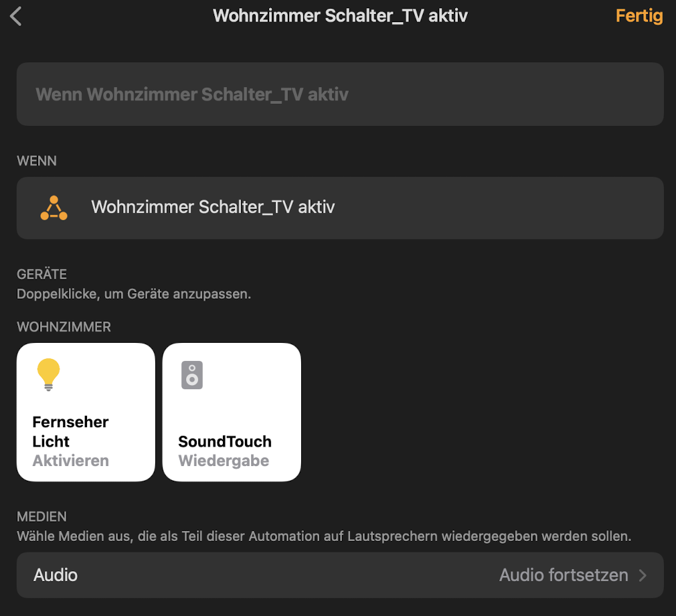
Task: Click the Doppelklicke, um Geräte anzupassen hint
Action: coord(134,294)
